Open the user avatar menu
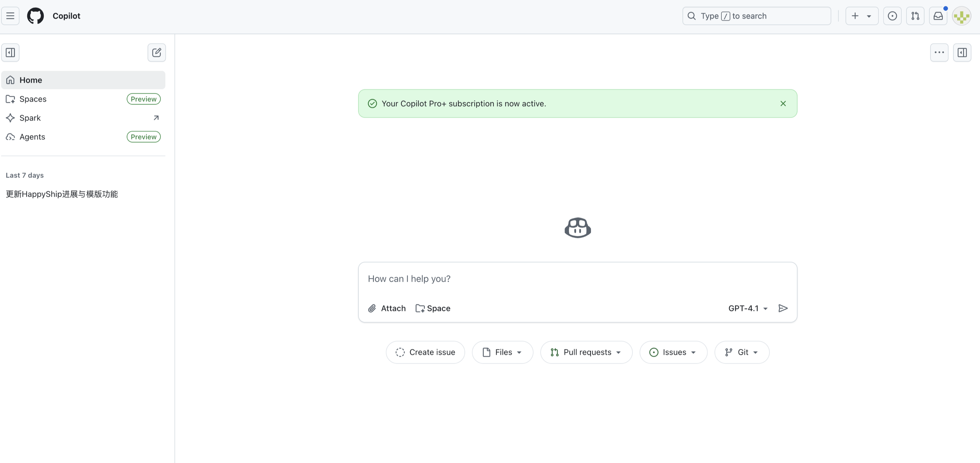The image size is (980, 463). [961, 16]
